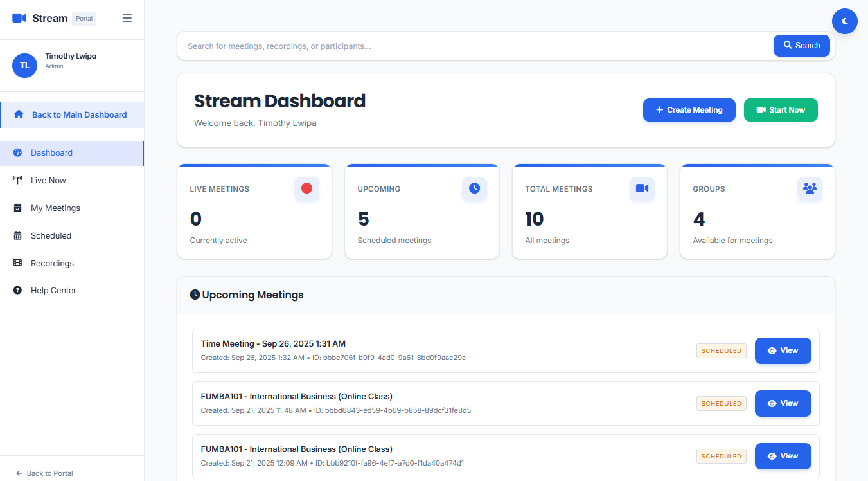Viewport: 868px width, 481px height.
Task: Collapse sidebar with the hamburger menu icon
Action: tap(127, 18)
